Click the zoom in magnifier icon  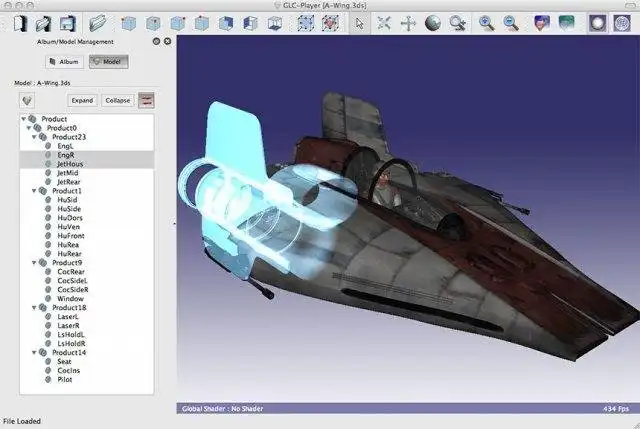click(x=487, y=22)
